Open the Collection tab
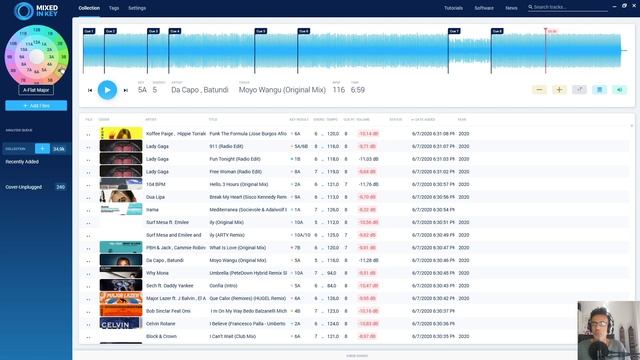This screenshot has height=360, width=640. tap(89, 8)
